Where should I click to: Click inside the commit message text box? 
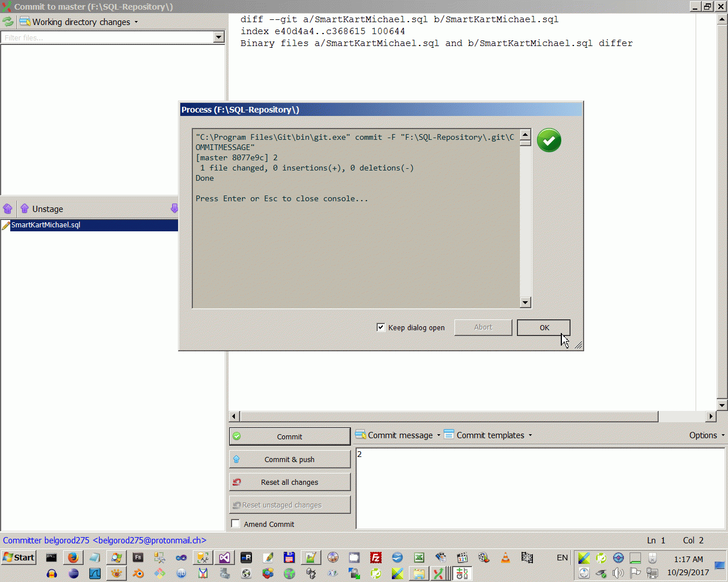540,489
